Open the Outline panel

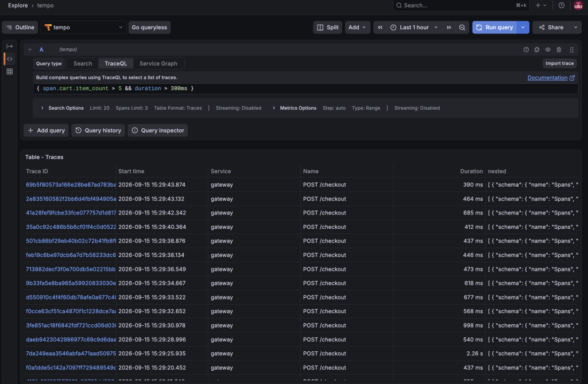coord(20,28)
